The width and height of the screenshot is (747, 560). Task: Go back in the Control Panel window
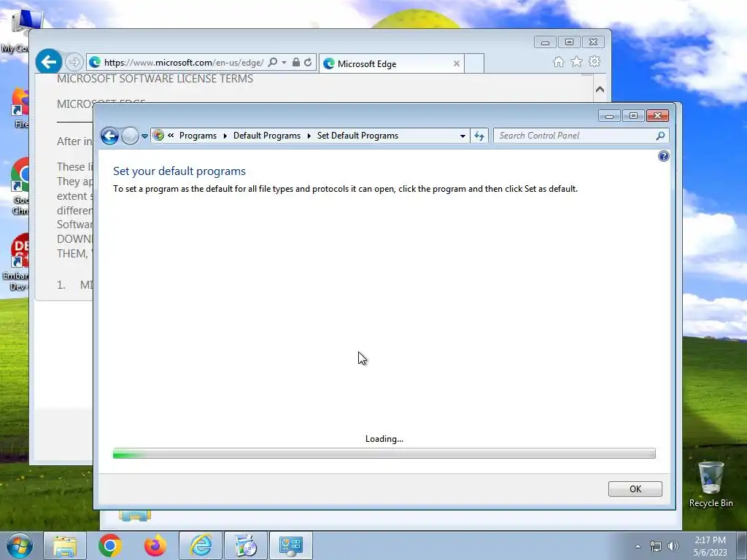click(x=109, y=136)
